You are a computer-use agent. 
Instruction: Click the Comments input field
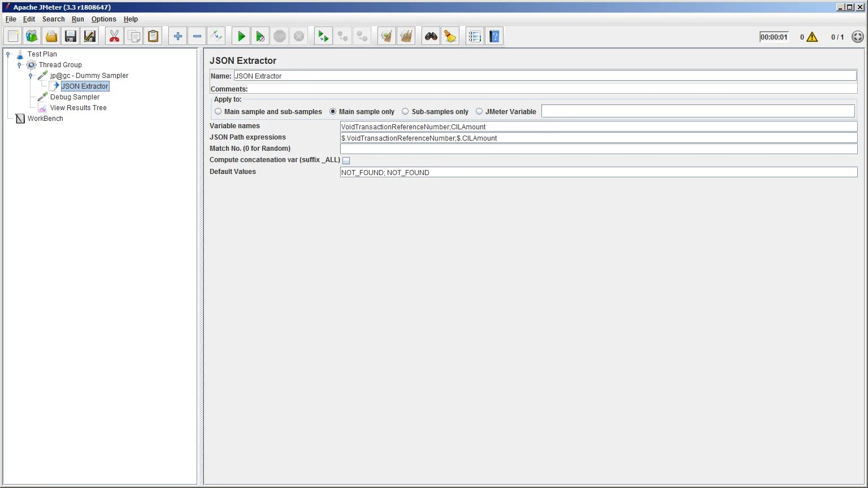[553, 89]
